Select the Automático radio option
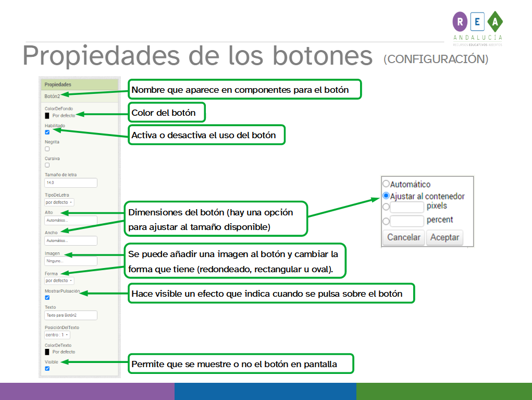This screenshot has height=400, width=532. pos(386,184)
